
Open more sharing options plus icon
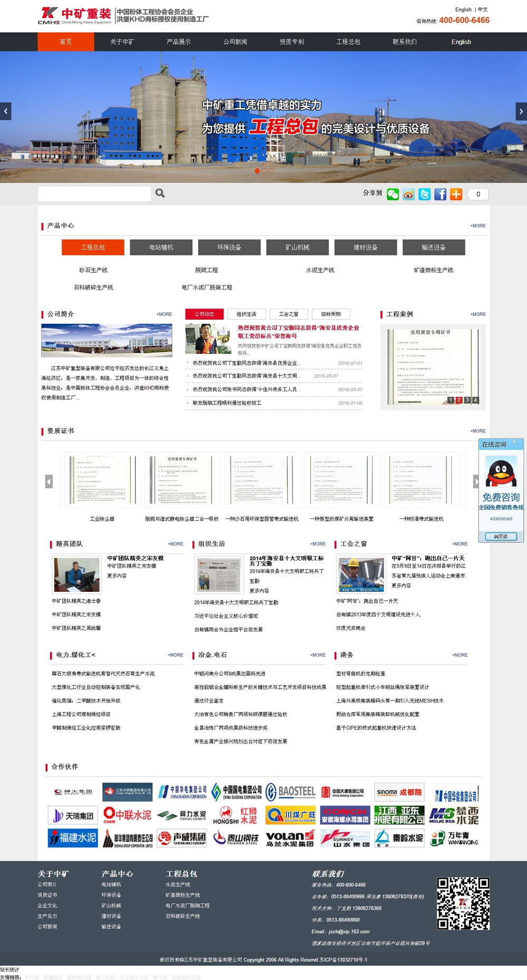pyautogui.click(x=456, y=194)
